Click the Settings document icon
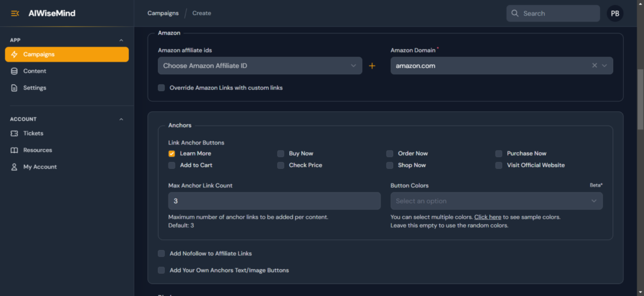Screen dimensions: 644x296 (14, 88)
